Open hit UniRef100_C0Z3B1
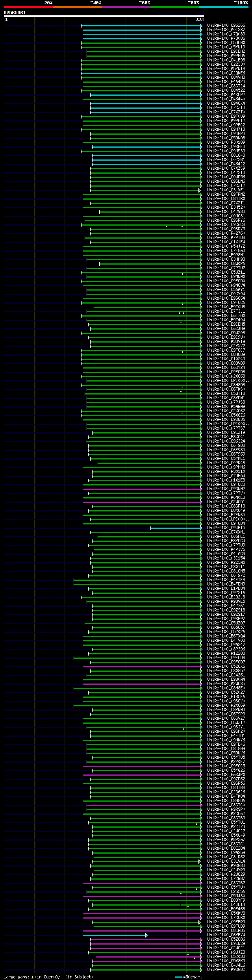 pyautogui.click(x=226, y=160)
